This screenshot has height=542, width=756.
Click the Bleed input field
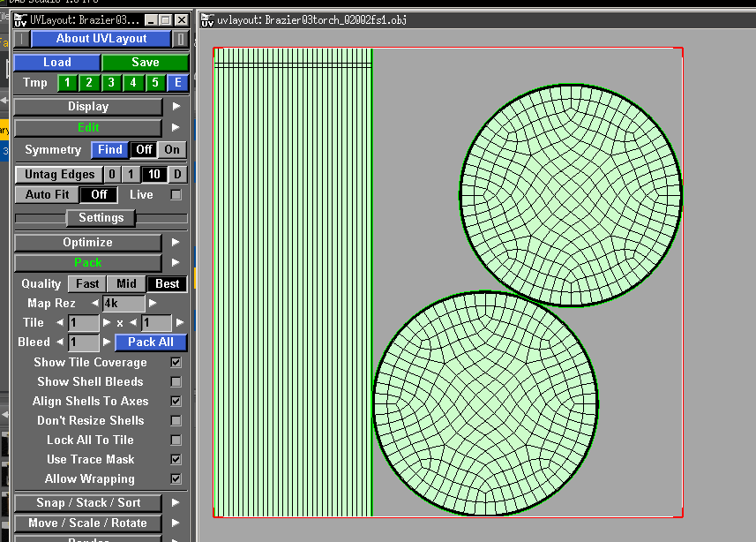(84, 343)
